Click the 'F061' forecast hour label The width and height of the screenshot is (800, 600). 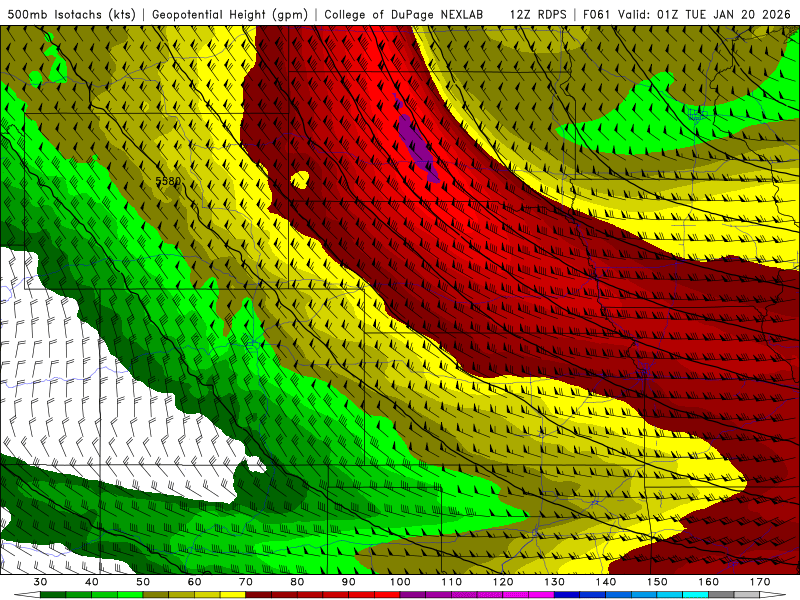click(x=597, y=14)
